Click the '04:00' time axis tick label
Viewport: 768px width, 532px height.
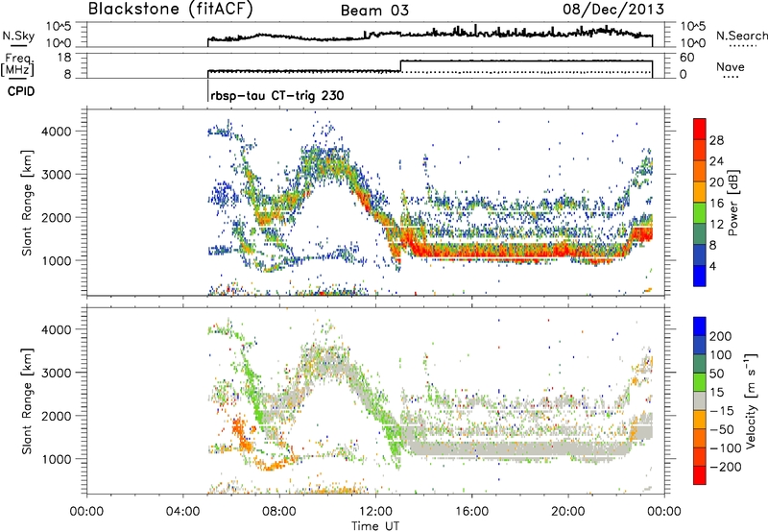pos(182,512)
